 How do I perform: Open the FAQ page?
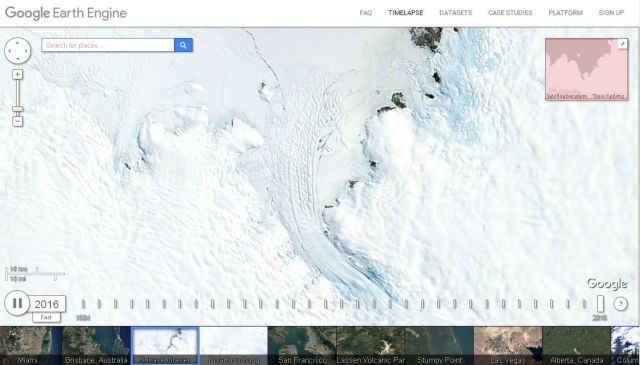(365, 13)
